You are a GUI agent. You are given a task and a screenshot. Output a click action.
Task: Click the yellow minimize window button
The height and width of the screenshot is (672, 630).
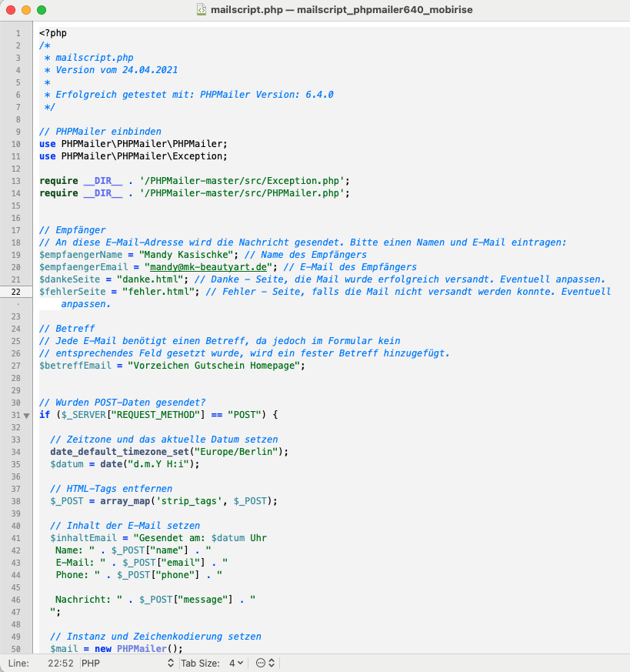pyautogui.click(x=26, y=10)
